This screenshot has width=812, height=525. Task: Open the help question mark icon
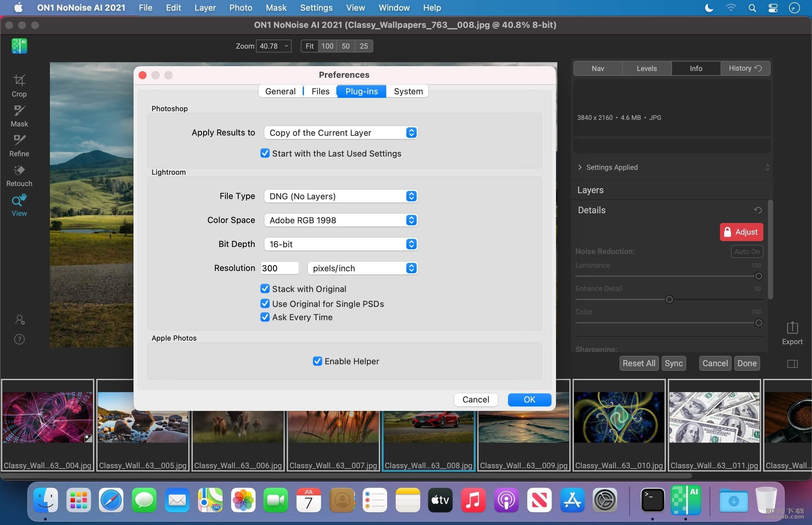(x=19, y=339)
